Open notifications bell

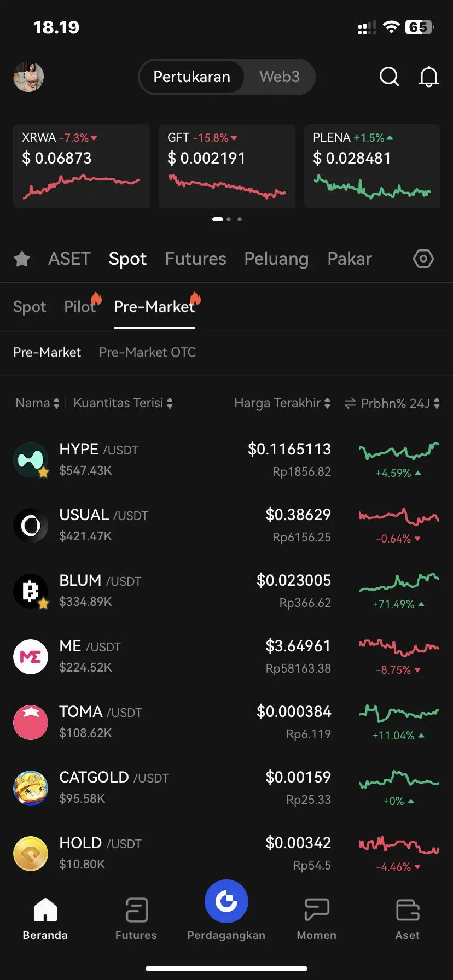click(x=428, y=77)
